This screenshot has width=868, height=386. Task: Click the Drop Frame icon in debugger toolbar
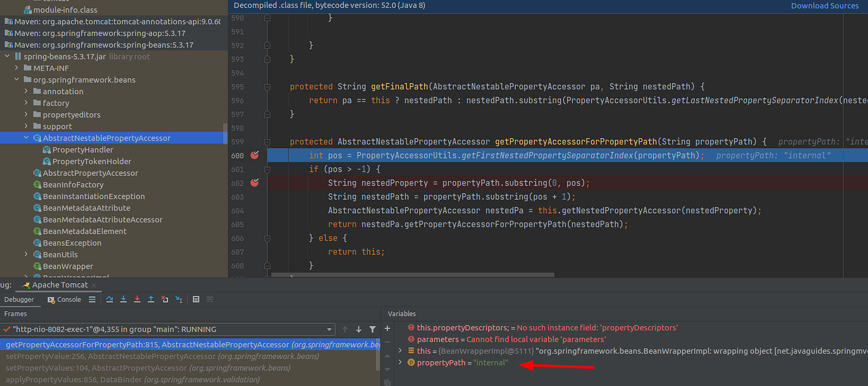tap(164, 299)
